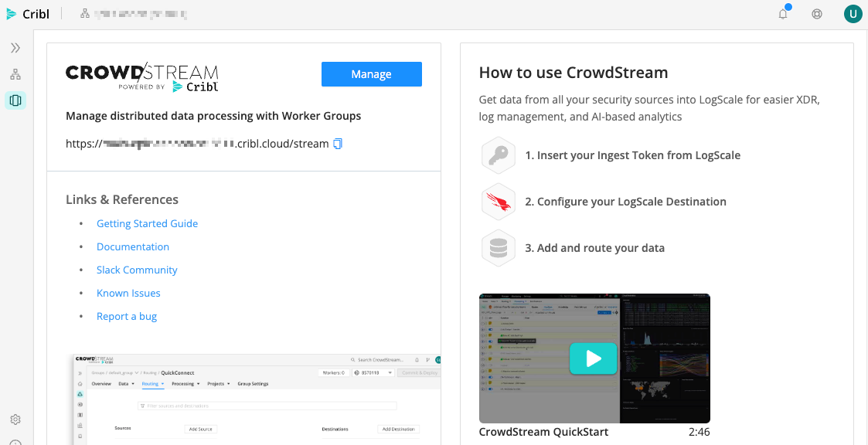
Task: Join the Slack Community
Action: 137,270
